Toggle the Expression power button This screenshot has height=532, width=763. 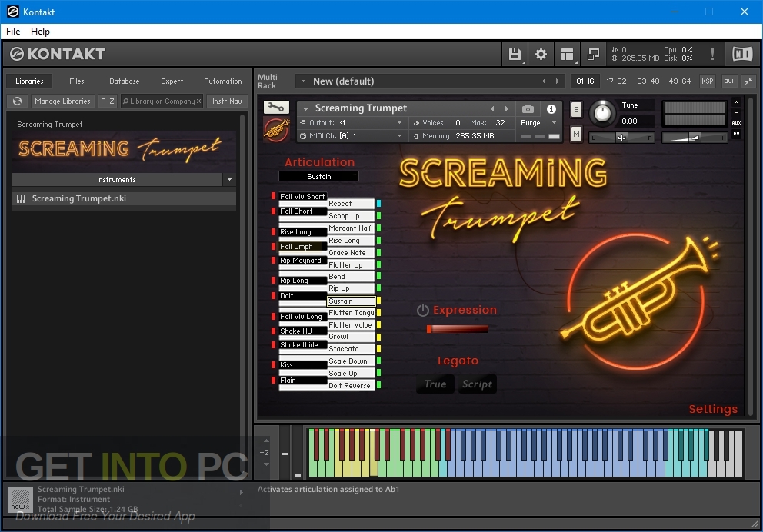[x=422, y=311]
